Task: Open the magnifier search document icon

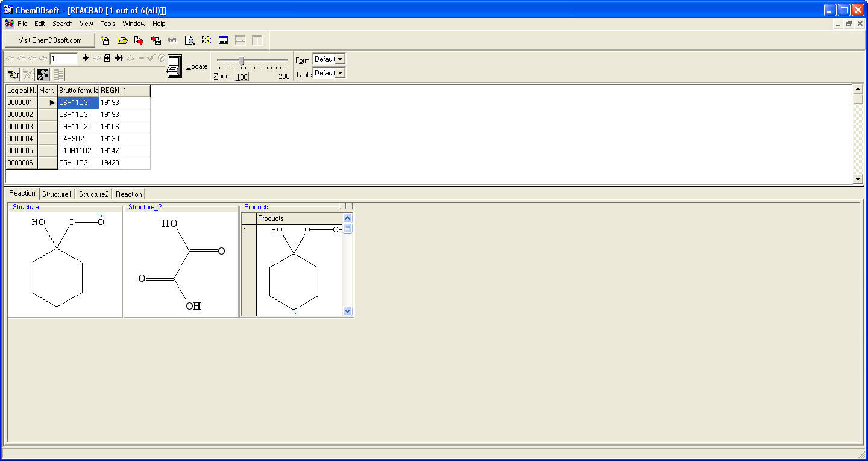Action: coord(189,40)
